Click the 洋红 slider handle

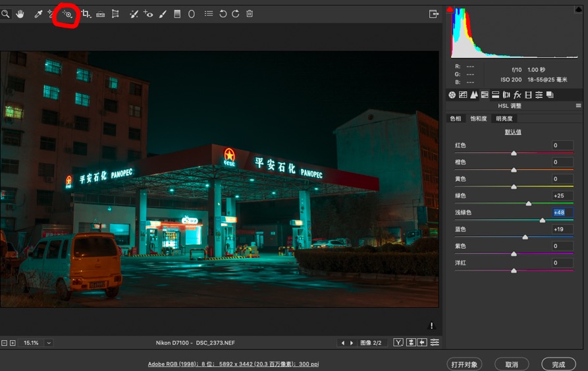point(514,270)
